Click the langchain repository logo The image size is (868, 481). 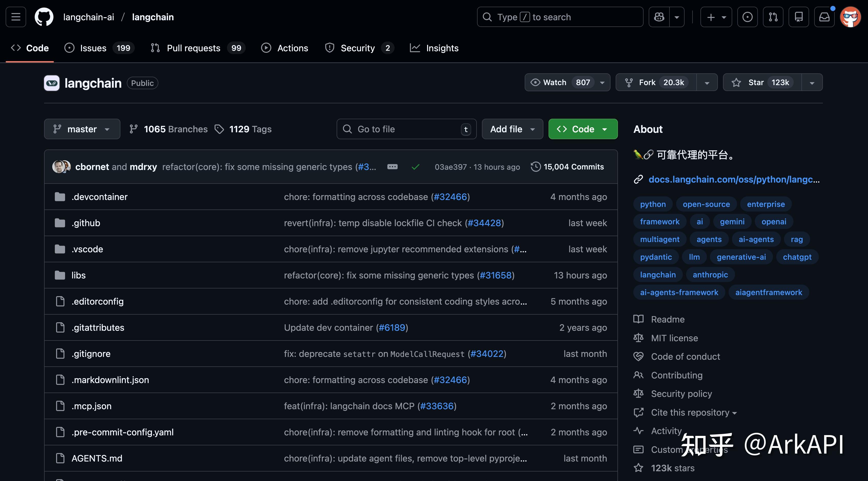pyautogui.click(x=51, y=83)
